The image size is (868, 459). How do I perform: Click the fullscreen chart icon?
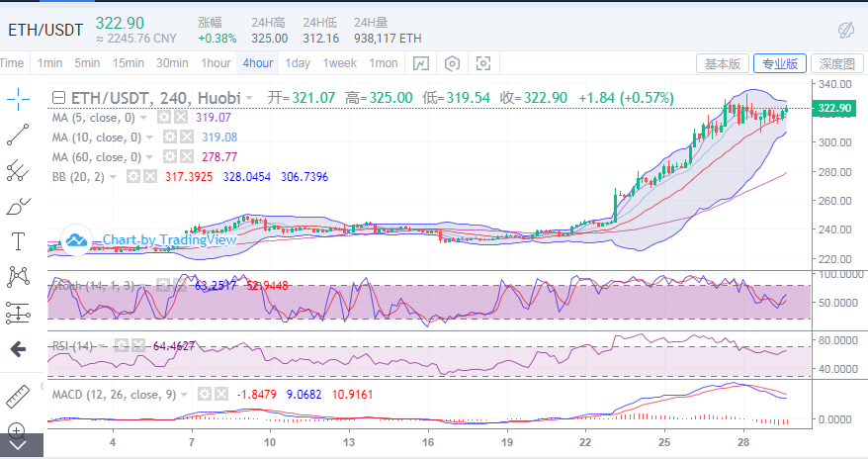[483, 63]
